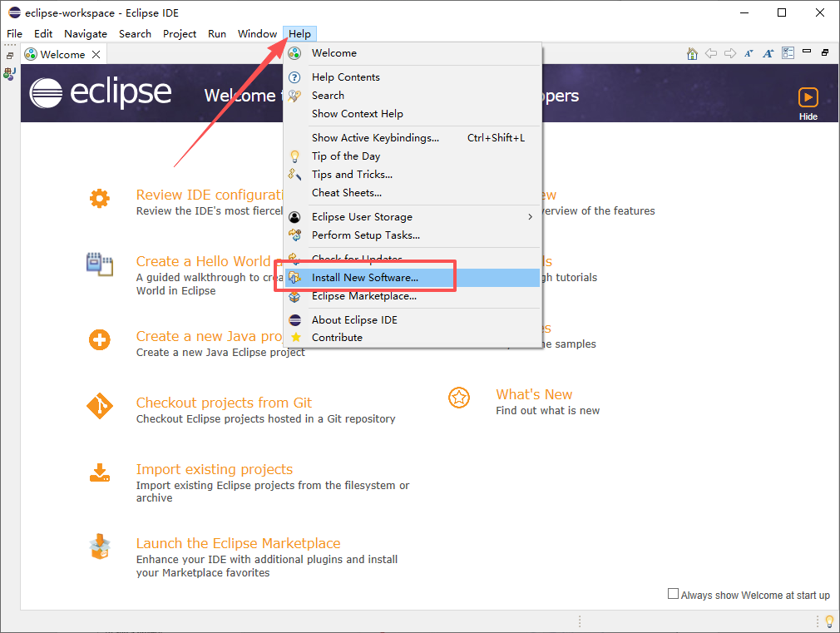Open the Run menu
The image size is (840, 633).
pyautogui.click(x=217, y=34)
